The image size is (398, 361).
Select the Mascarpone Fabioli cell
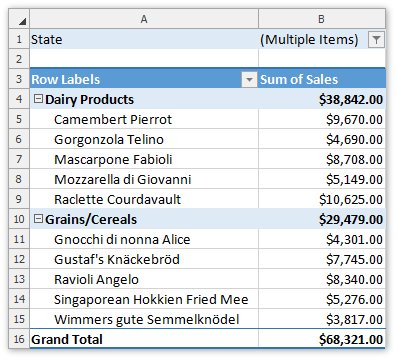point(144,159)
